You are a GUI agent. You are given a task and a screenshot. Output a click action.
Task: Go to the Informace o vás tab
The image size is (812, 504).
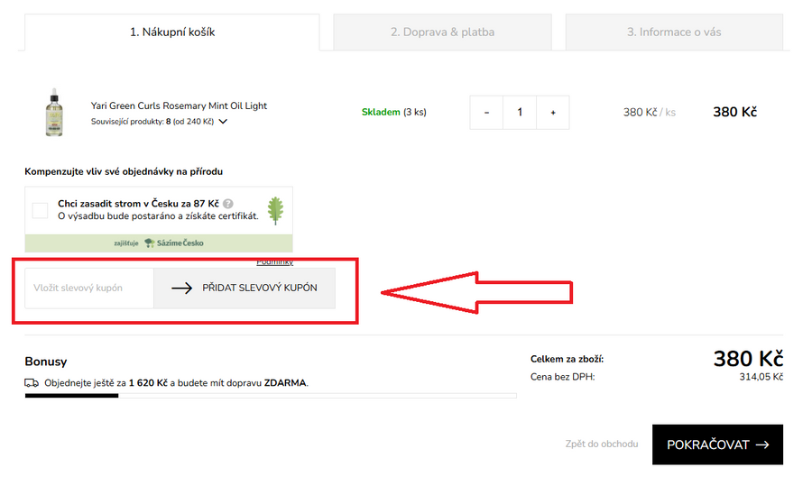click(674, 32)
